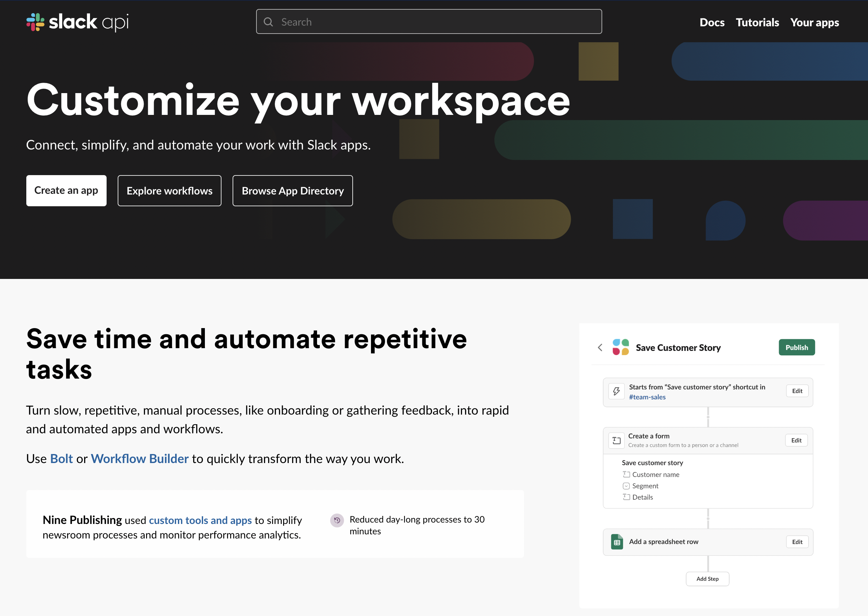This screenshot has width=868, height=616.
Task: Click the green spreadsheet icon
Action: click(617, 542)
